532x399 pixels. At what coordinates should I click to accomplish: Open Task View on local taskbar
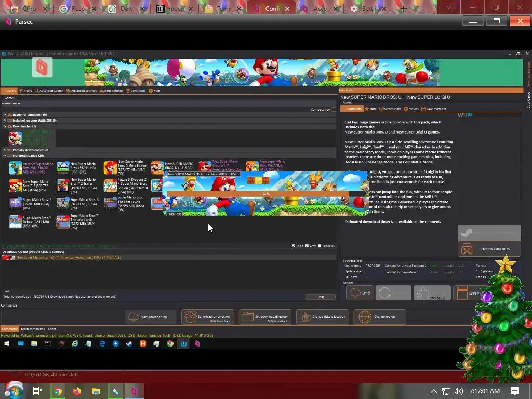point(37,391)
